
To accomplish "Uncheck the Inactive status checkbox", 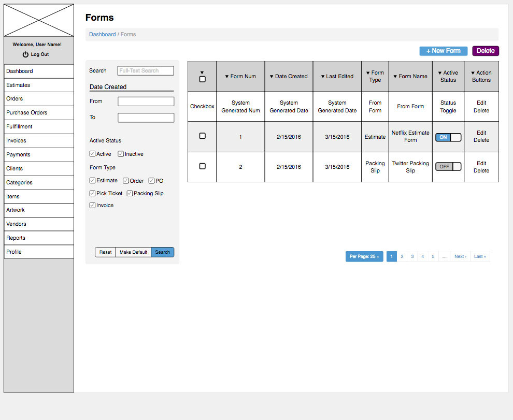I will click(121, 154).
